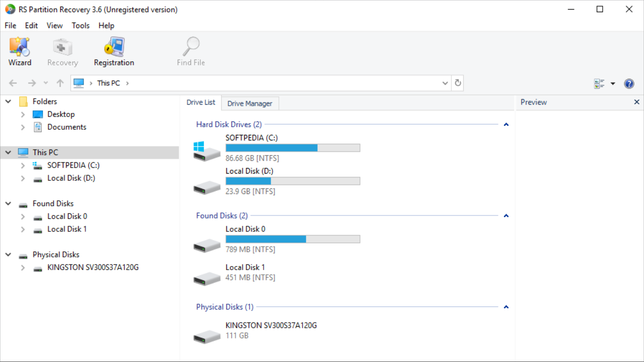
Task: Click the RS Partition Recovery app icon in title bar
Action: point(10,9)
